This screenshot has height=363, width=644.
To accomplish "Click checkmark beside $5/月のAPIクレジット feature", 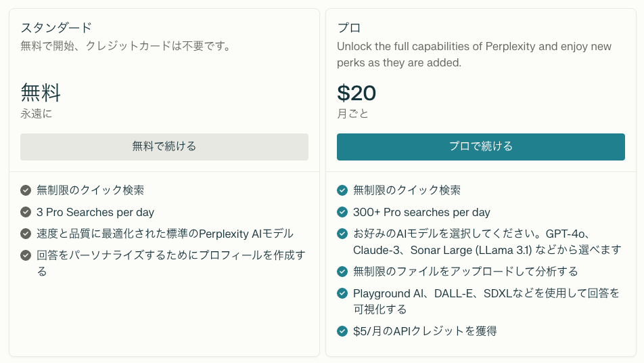I will click(342, 331).
